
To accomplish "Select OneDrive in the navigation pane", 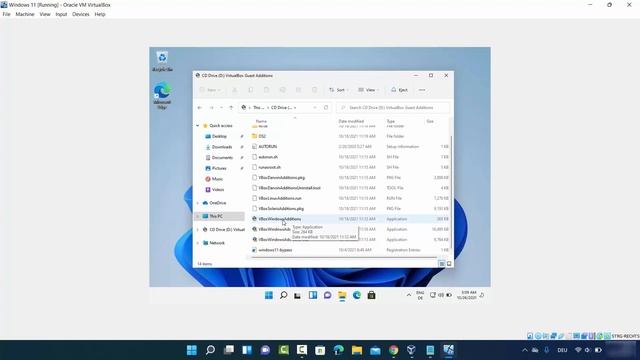I will (x=218, y=203).
